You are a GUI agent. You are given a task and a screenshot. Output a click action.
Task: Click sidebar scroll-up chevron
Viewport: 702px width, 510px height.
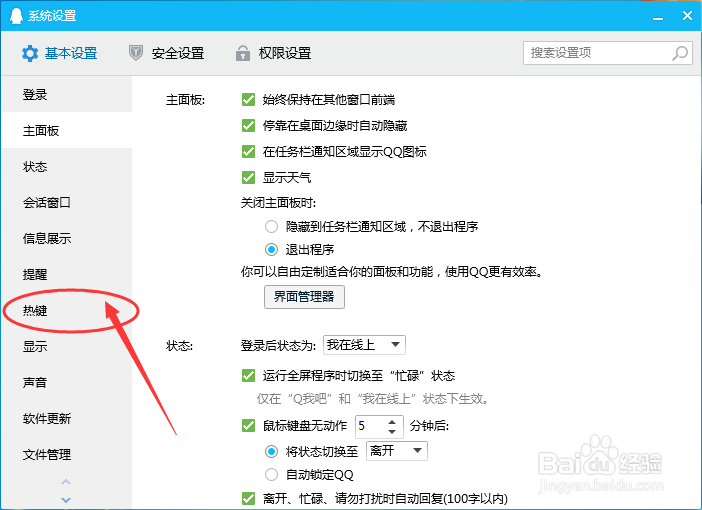pyautogui.click(x=66, y=482)
